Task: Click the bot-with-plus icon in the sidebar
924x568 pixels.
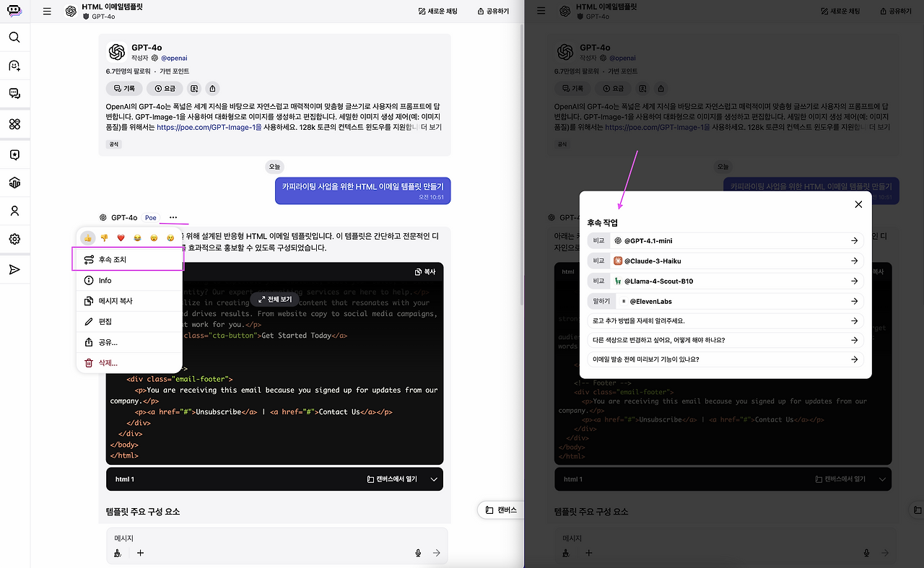Action: pos(14,66)
